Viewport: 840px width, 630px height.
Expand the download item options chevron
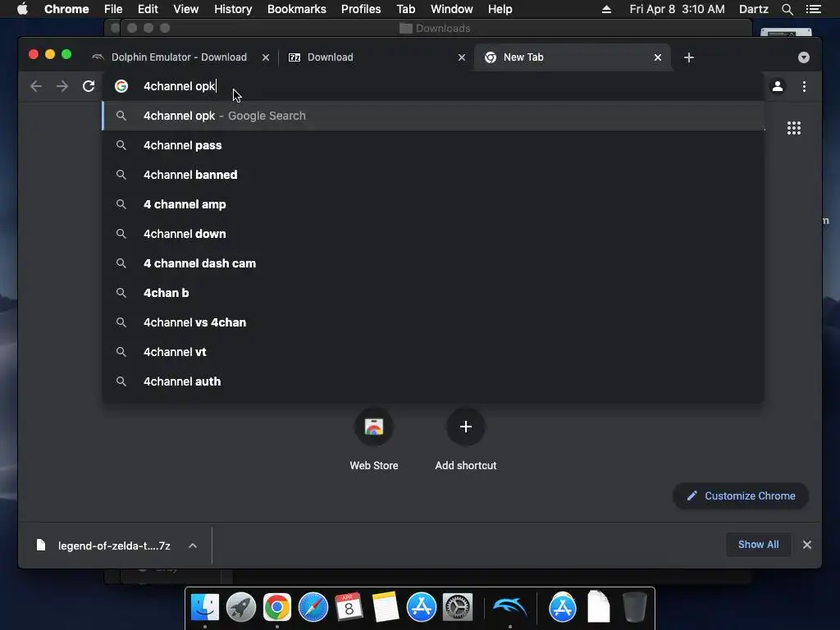pyautogui.click(x=193, y=546)
